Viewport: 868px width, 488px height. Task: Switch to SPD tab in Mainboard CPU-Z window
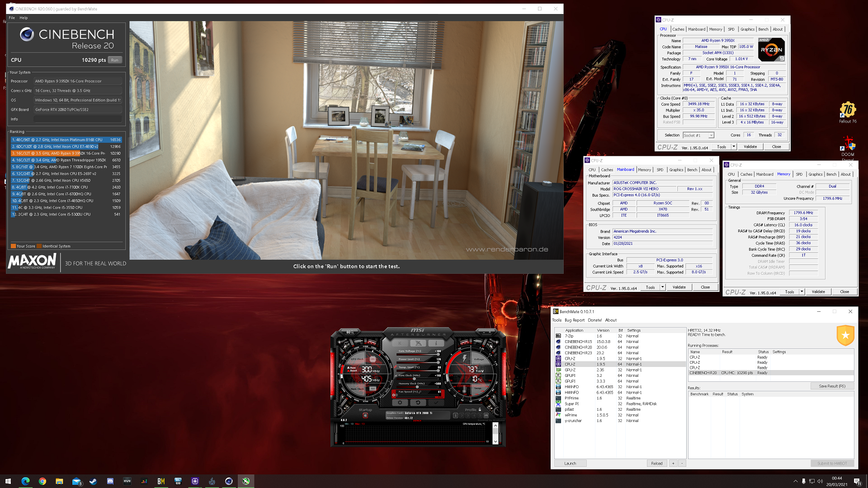click(x=660, y=170)
